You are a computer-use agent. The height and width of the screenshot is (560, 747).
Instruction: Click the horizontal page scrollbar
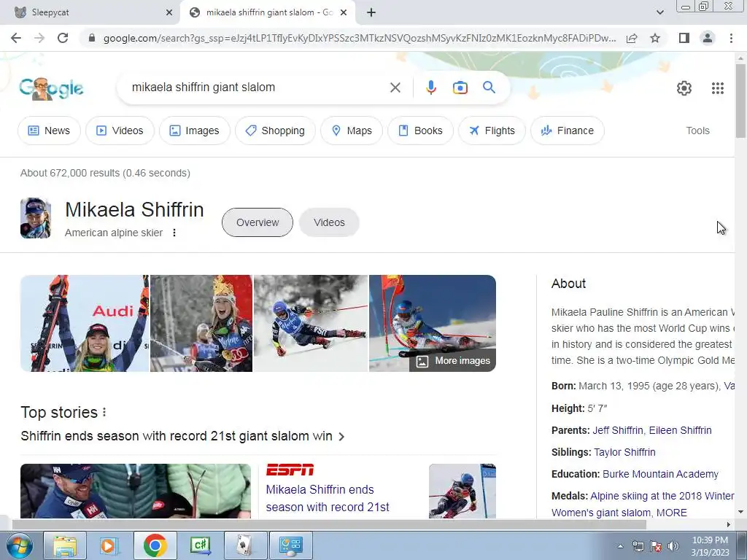(x=329, y=524)
